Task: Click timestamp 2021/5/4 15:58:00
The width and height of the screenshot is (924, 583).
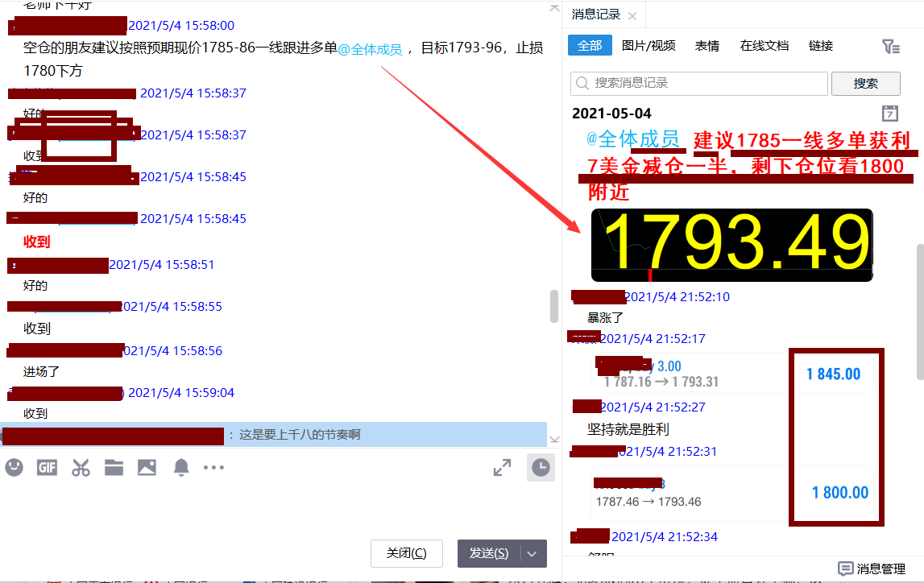Action: click(x=181, y=25)
